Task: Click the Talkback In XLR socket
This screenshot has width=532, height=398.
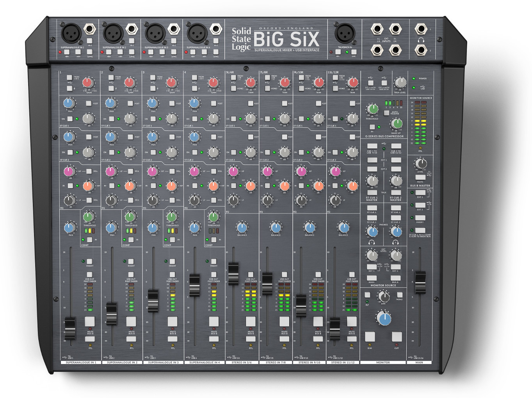Action: coord(345,33)
